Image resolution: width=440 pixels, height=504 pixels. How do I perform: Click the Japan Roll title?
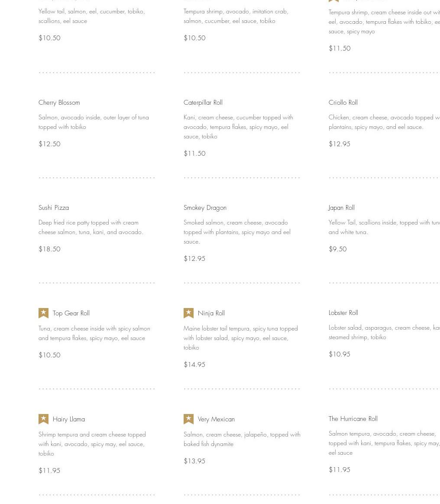point(341,208)
